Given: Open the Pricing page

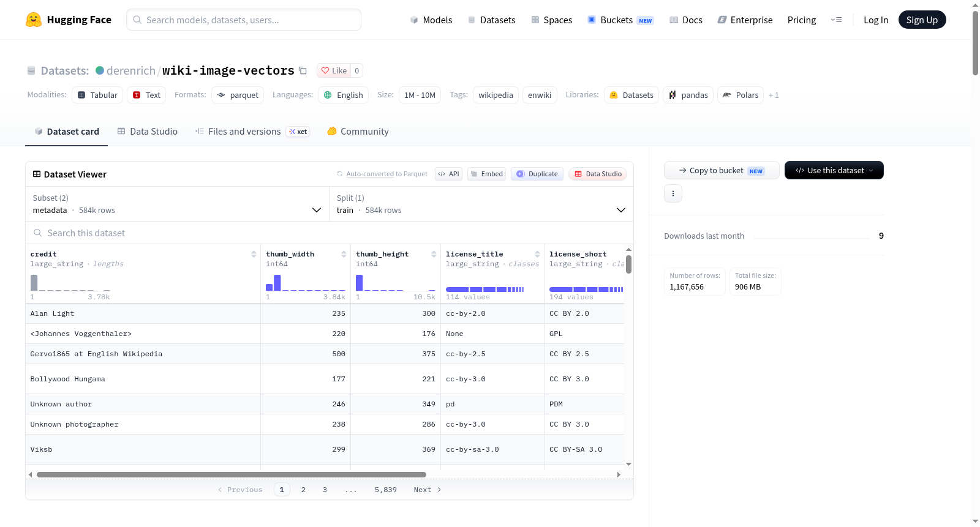Looking at the screenshot, I should pyautogui.click(x=802, y=20).
